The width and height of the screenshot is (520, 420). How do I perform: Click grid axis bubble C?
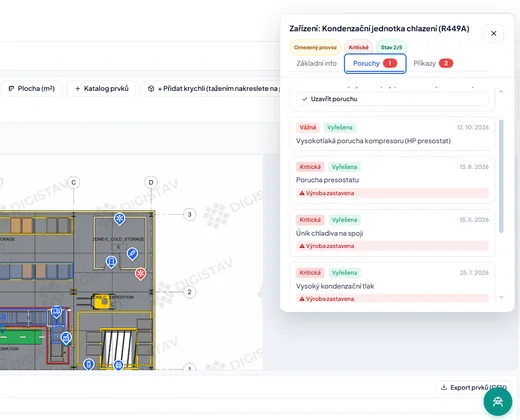pos(74,182)
